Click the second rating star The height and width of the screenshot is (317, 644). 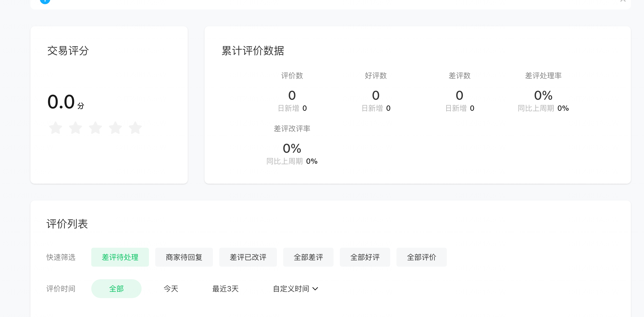click(76, 128)
